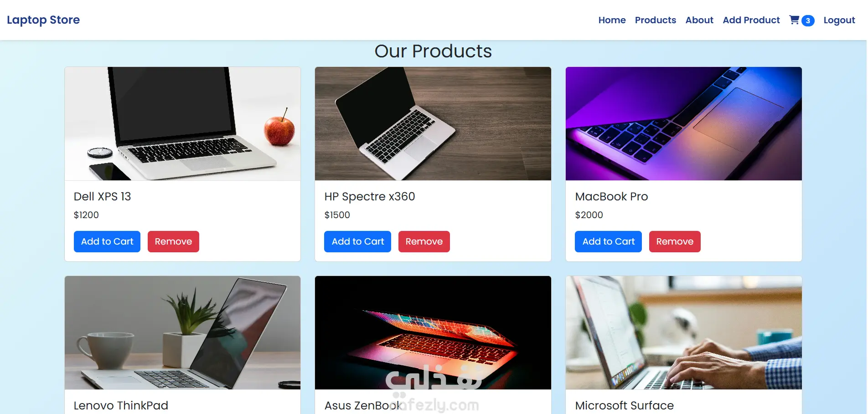This screenshot has width=868, height=414.
Task: Remove the Dell XPS 13 product
Action: tap(173, 241)
